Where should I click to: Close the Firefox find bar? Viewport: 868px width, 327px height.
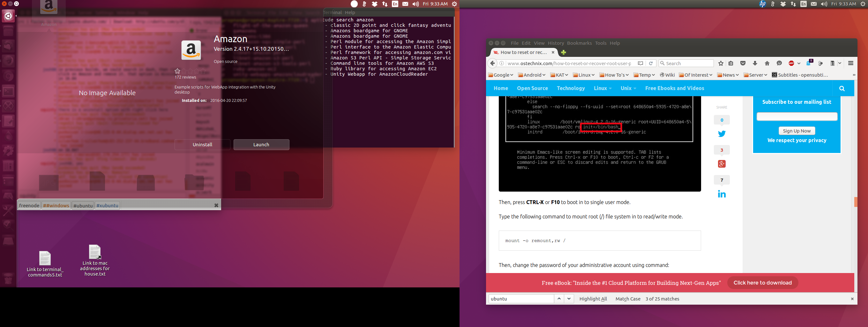852,299
